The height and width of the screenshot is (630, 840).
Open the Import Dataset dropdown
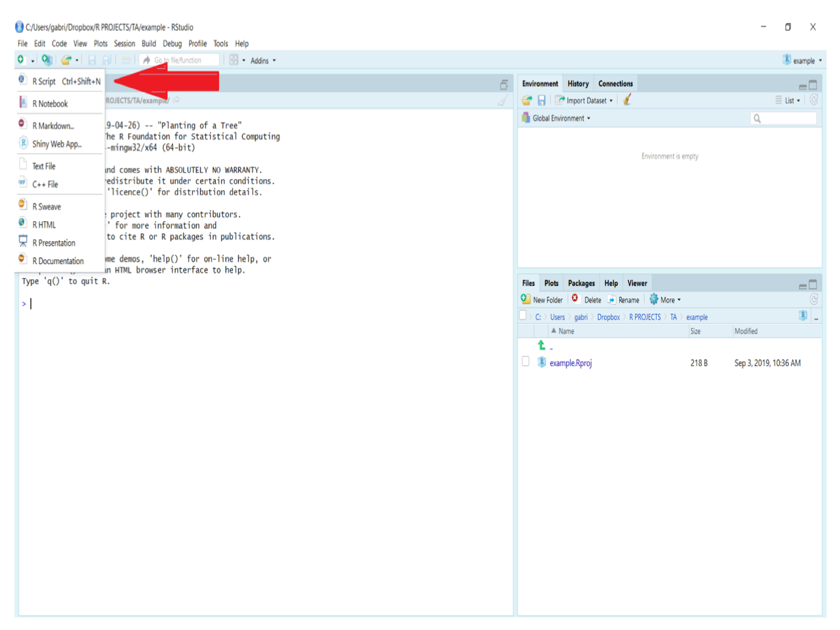(x=589, y=100)
